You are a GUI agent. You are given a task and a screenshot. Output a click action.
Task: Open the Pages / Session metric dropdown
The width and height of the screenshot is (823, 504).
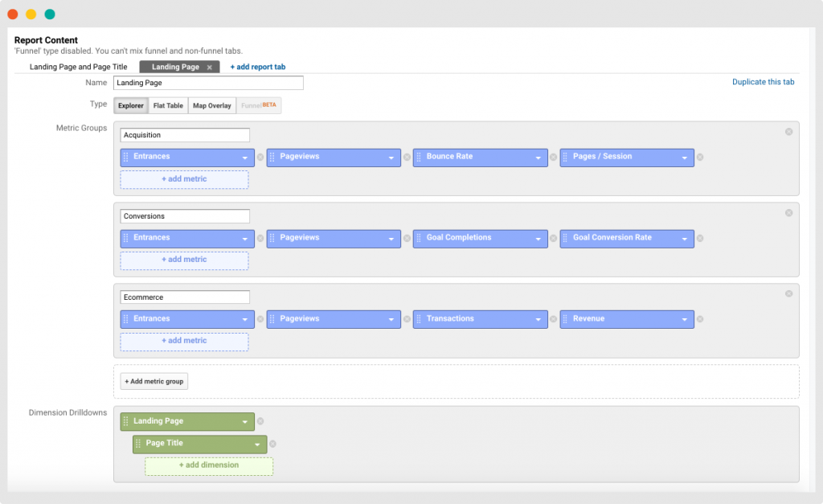point(685,158)
